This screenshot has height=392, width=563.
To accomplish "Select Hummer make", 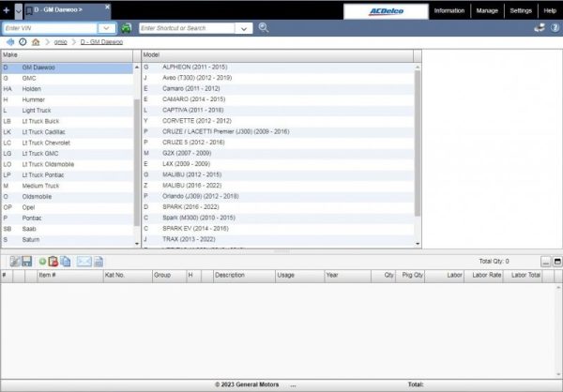I will pos(68,99).
